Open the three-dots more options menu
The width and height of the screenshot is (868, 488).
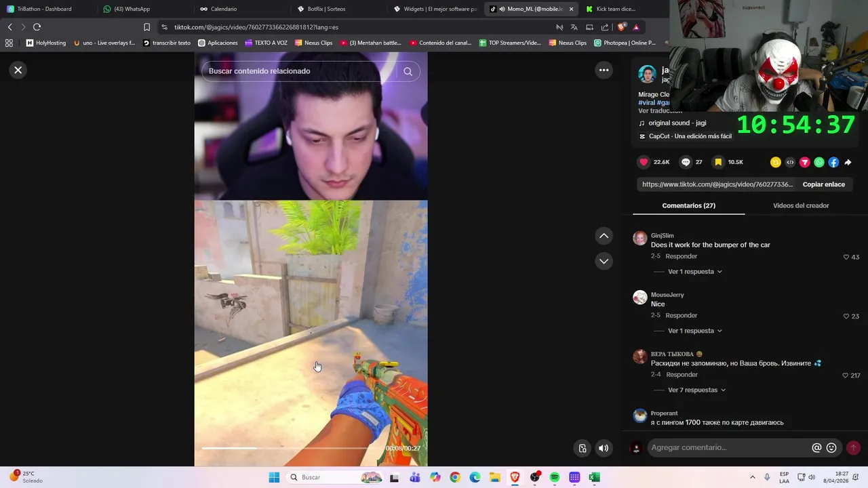click(604, 70)
